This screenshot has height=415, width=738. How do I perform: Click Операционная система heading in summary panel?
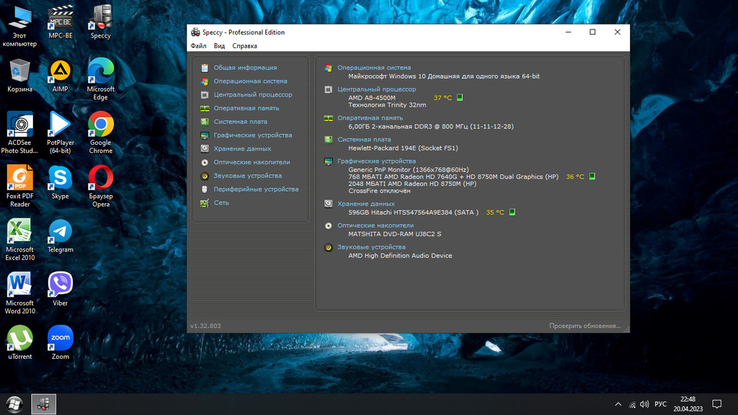(x=374, y=68)
